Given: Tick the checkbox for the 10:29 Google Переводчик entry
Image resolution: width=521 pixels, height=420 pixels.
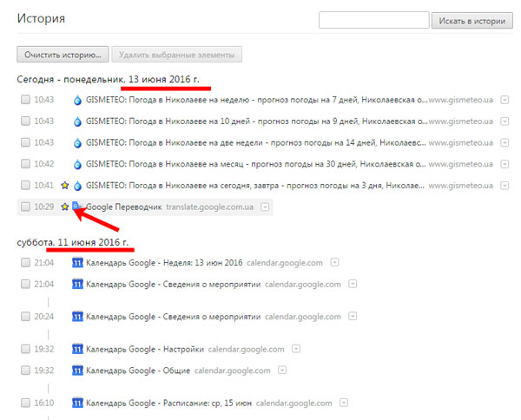Looking at the screenshot, I should (x=25, y=207).
